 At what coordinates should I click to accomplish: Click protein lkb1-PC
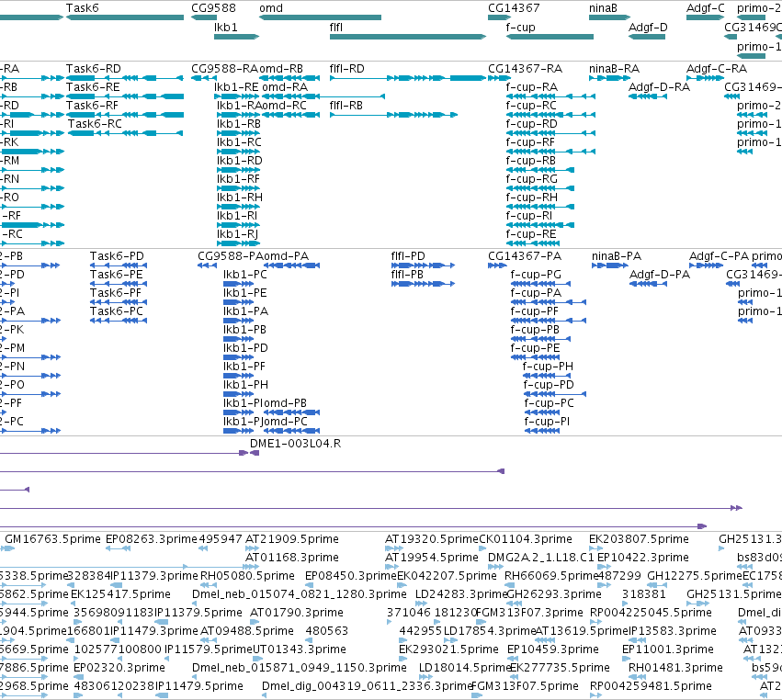[244, 275]
